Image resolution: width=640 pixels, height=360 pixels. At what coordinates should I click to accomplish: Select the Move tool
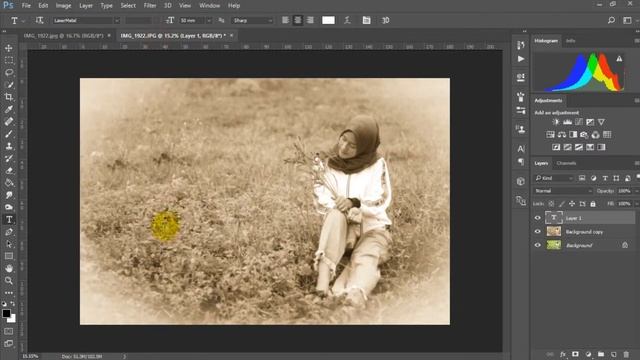point(9,48)
